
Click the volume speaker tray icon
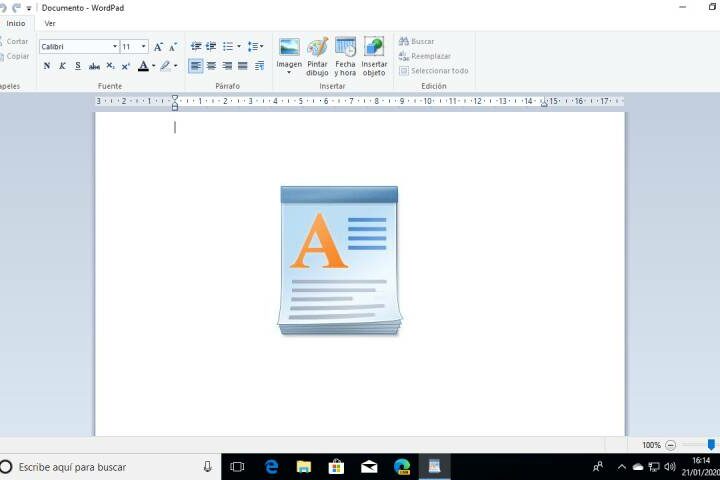click(x=670, y=467)
